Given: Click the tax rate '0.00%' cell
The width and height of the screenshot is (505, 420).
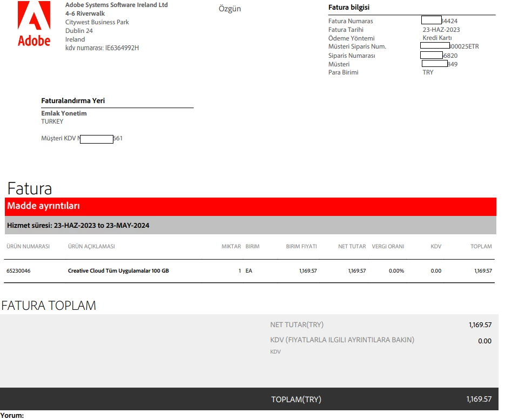Looking at the screenshot, I should (x=396, y=271).
